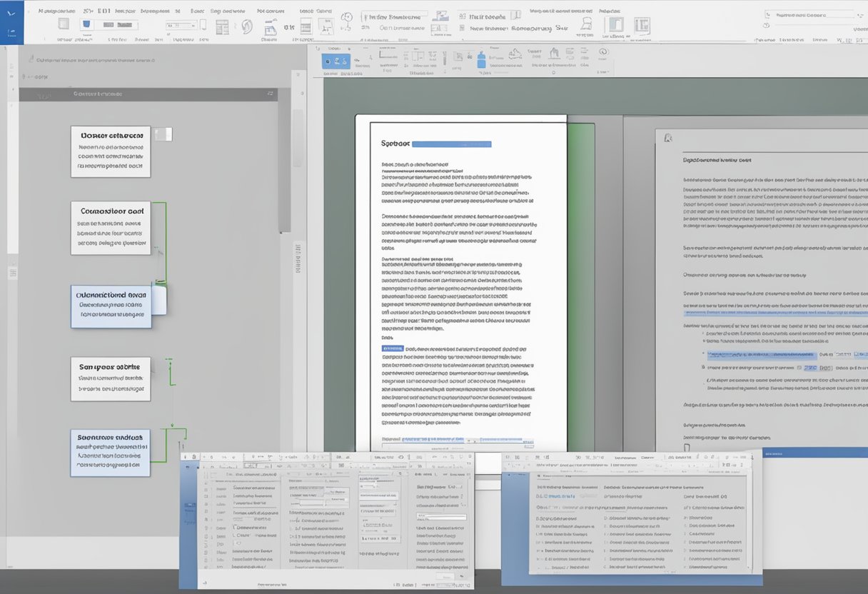Click the blue highlighted icon group in the inner toolbar
The width and height of the screenshot is (868, 594).
tap(335, 61)
